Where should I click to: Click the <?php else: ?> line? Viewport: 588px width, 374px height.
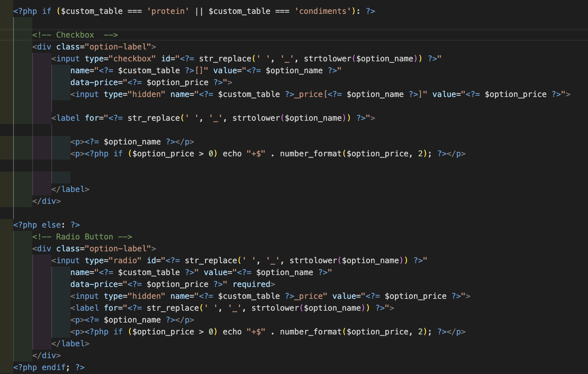point(46,225)
